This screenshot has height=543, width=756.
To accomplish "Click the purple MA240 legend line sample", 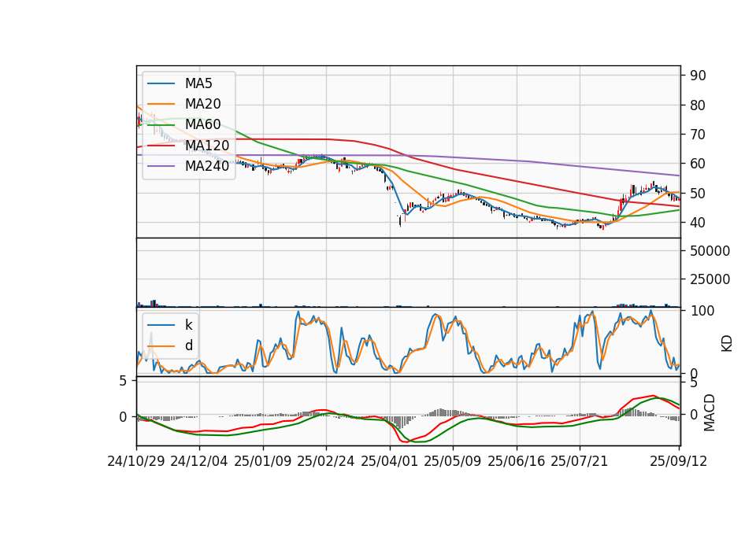I will tap(161, 166).
